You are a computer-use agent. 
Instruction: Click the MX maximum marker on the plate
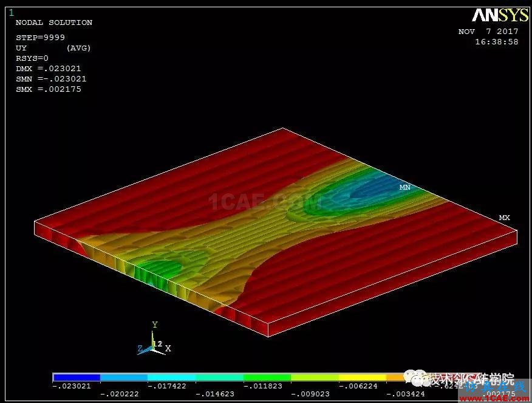tap(505, 218)
